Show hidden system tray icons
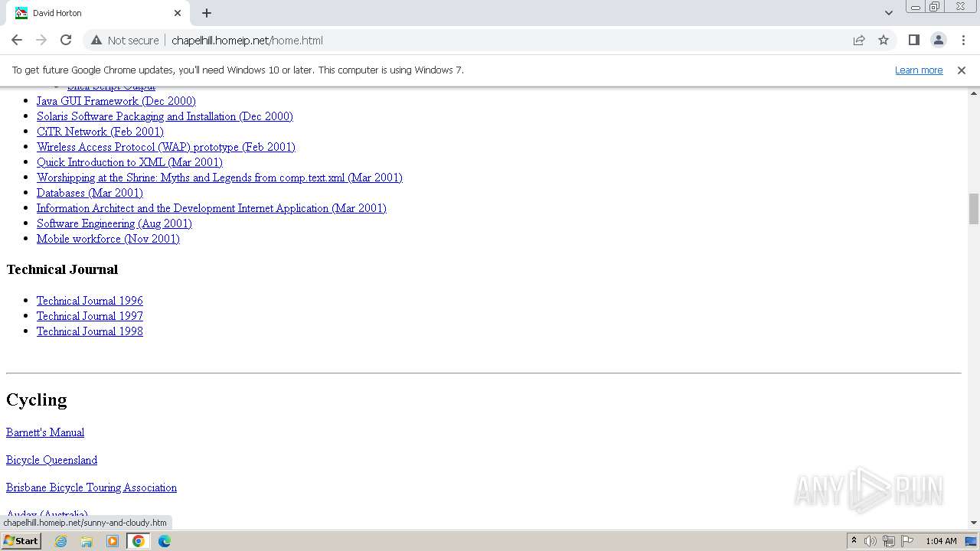980x551 pixels. [x=854, y=541]
